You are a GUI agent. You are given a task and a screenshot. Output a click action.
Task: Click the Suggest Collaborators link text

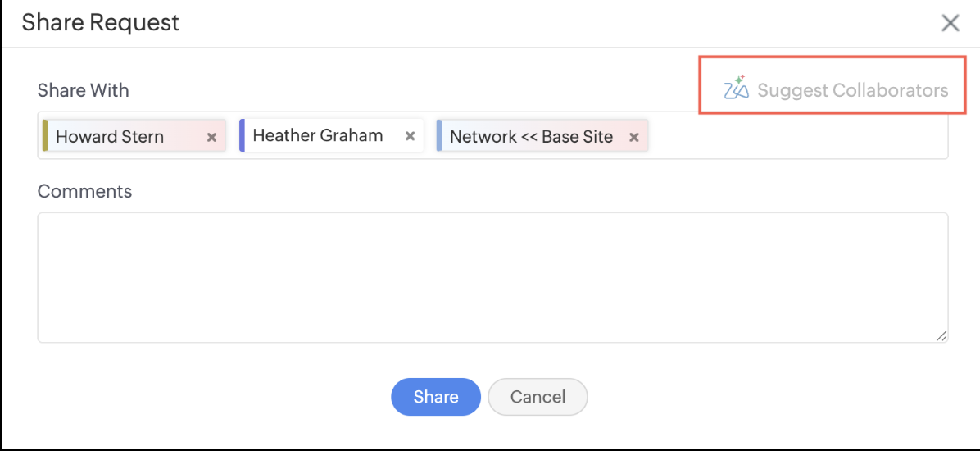pos(852,90)
